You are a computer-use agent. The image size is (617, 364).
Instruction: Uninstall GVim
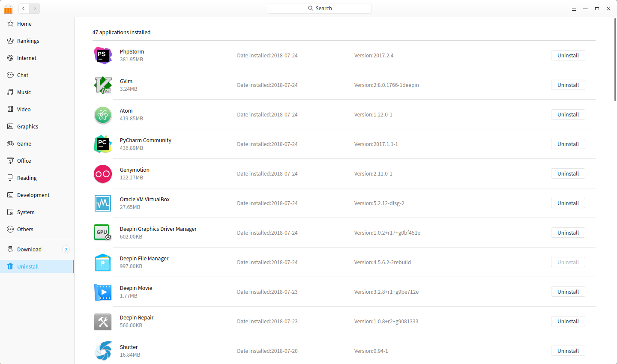[568, 85]
